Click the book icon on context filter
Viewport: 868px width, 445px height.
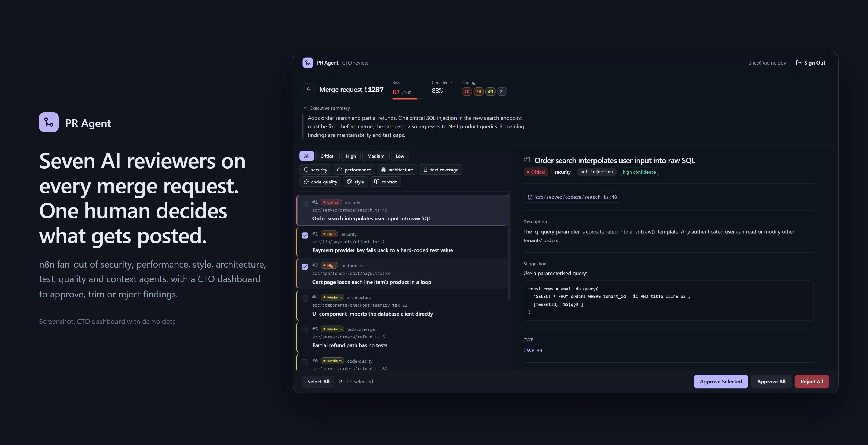[376, 182]
